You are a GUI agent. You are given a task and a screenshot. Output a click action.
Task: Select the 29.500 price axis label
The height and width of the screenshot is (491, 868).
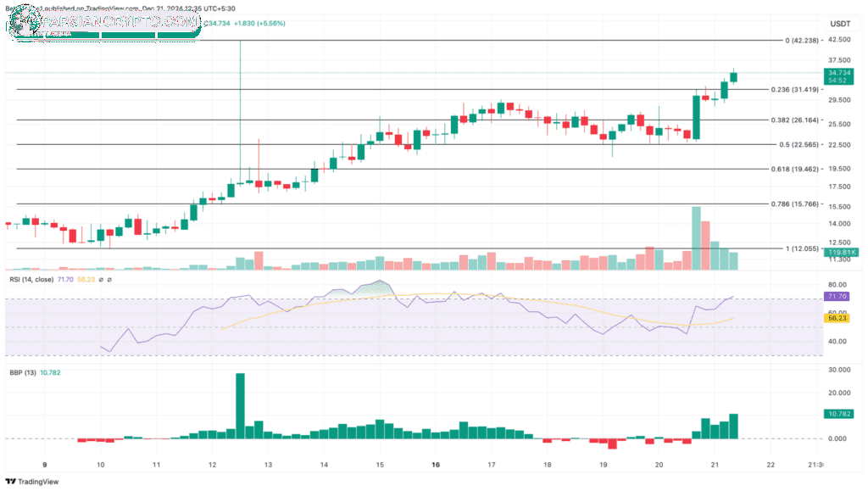[x=839, y=100]
